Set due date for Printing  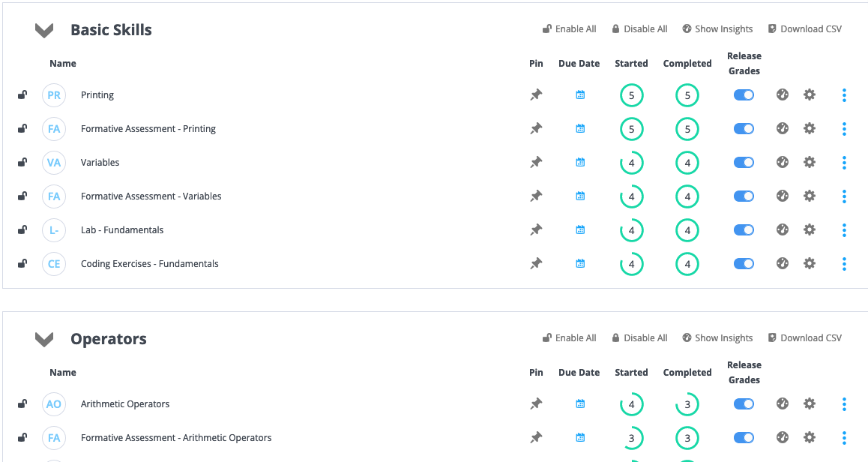click(x=580, y=94)
